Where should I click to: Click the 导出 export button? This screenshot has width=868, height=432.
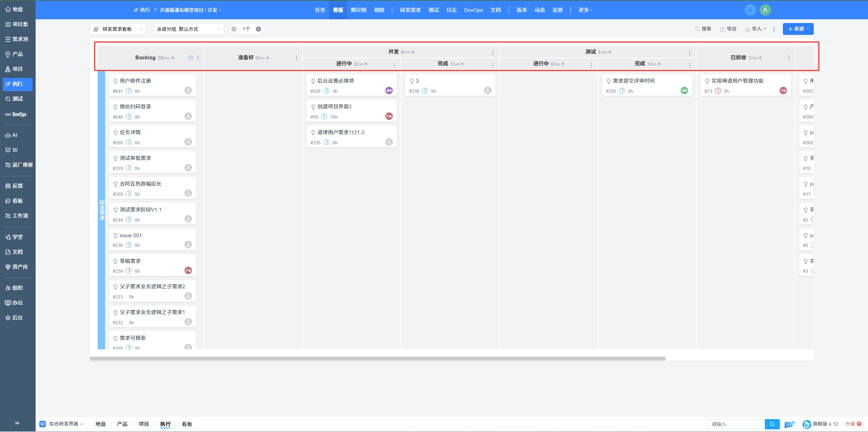click(728, 29)
